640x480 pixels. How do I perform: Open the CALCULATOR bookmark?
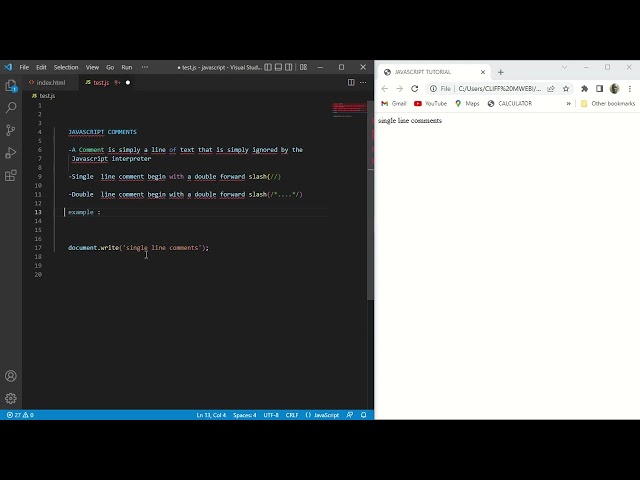510,104
